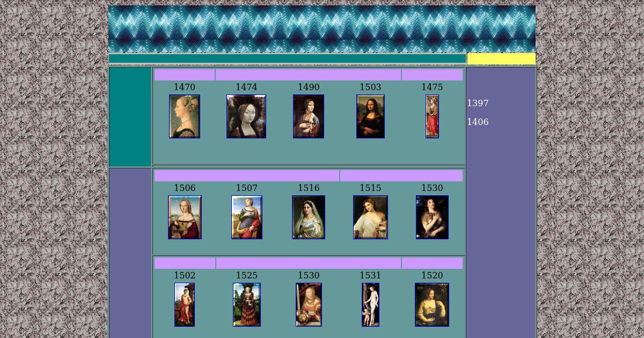Open the 1506 lady with unicorn thumbnail
Image resolution: width=644 pixels, height=338 pixels.
click(185, 217)
